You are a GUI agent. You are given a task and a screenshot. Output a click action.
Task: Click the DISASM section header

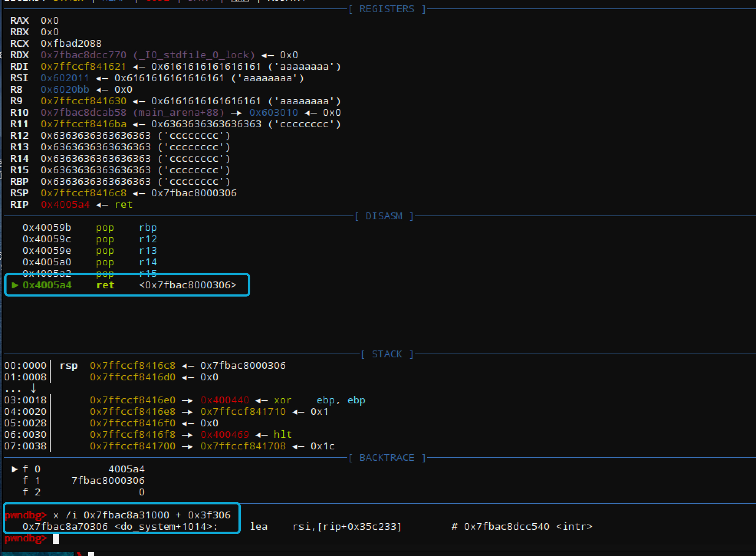pyautogui.click(x=384, y=216)
